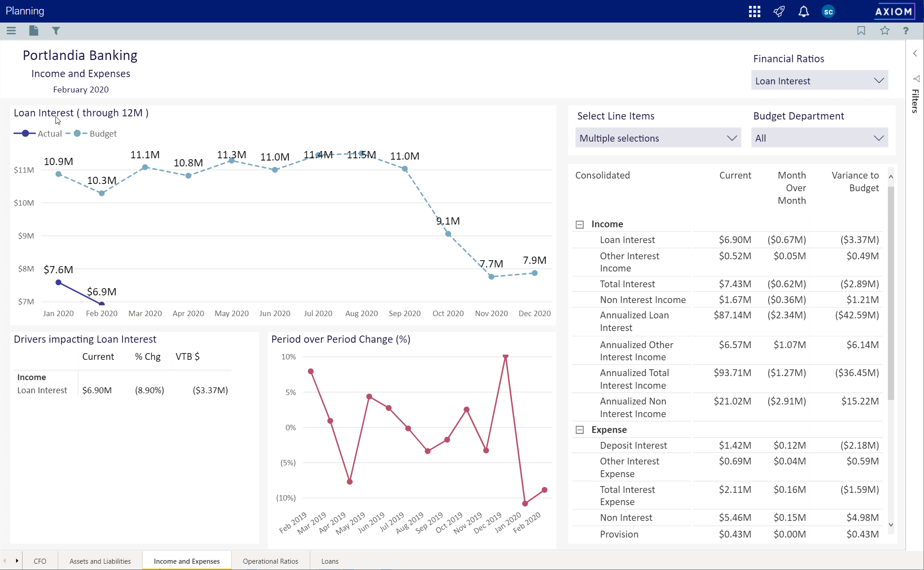
Task: Click the star favorite icon
Action: pyautogui.click(x=885, y=31)
